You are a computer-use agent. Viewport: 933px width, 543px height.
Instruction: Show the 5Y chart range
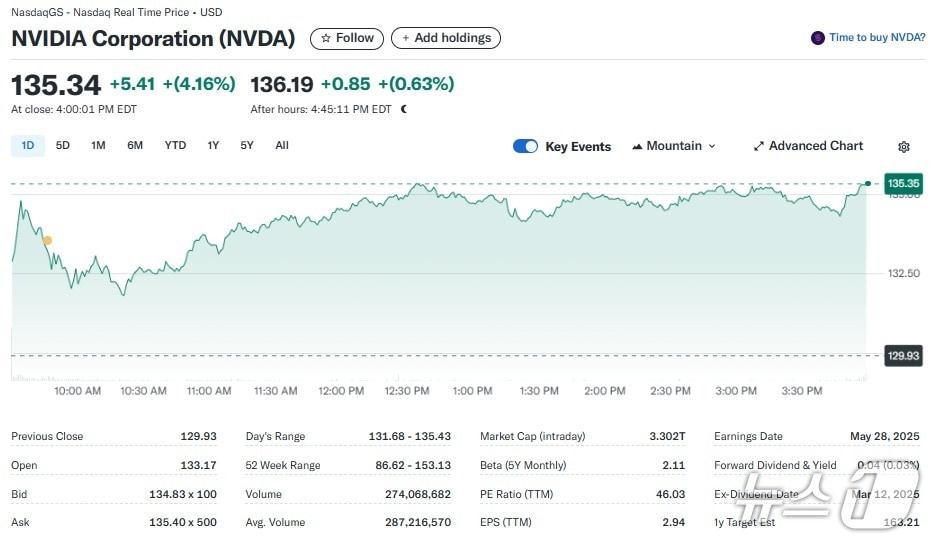point(247,145)
